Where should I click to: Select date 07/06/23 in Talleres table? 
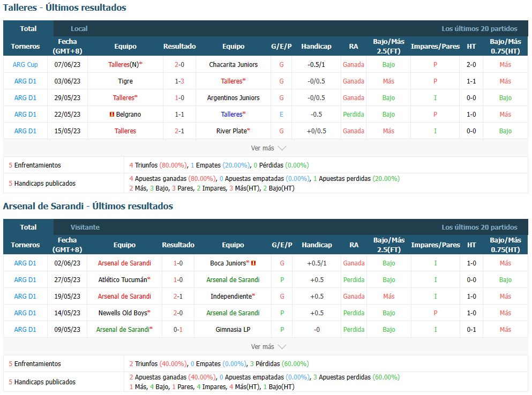tap(67, 64)
